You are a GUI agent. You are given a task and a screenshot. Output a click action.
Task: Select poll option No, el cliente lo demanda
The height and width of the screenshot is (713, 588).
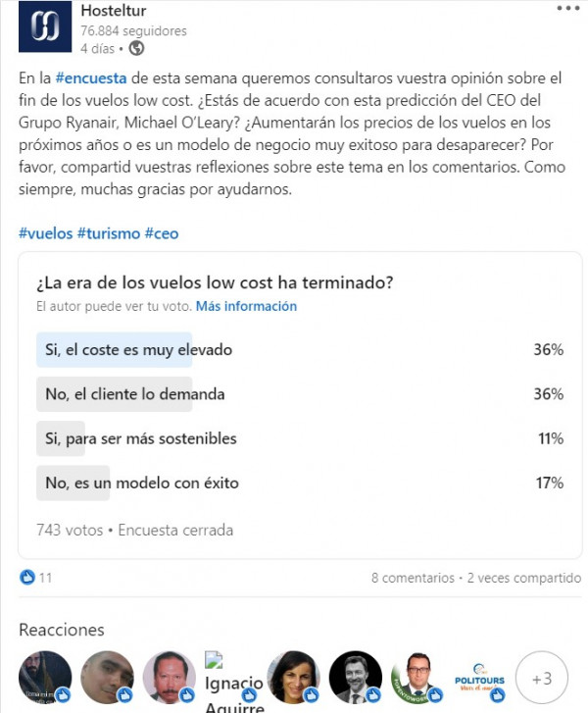[300, 394]
